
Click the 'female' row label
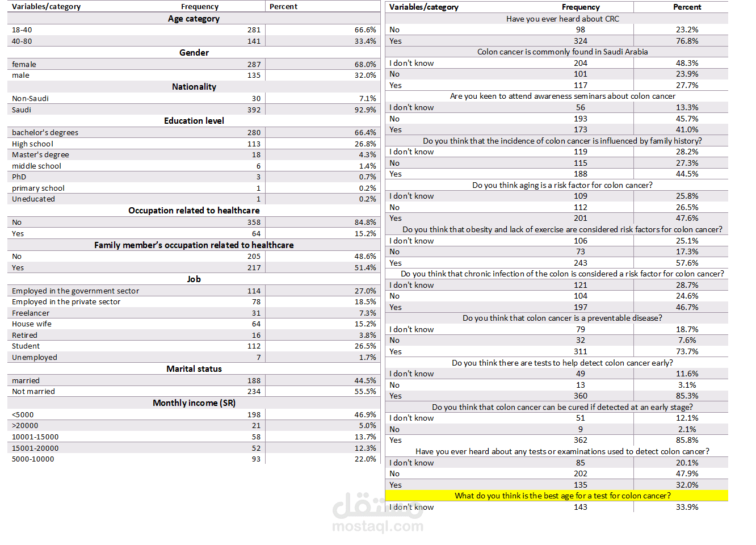[24, 65]
